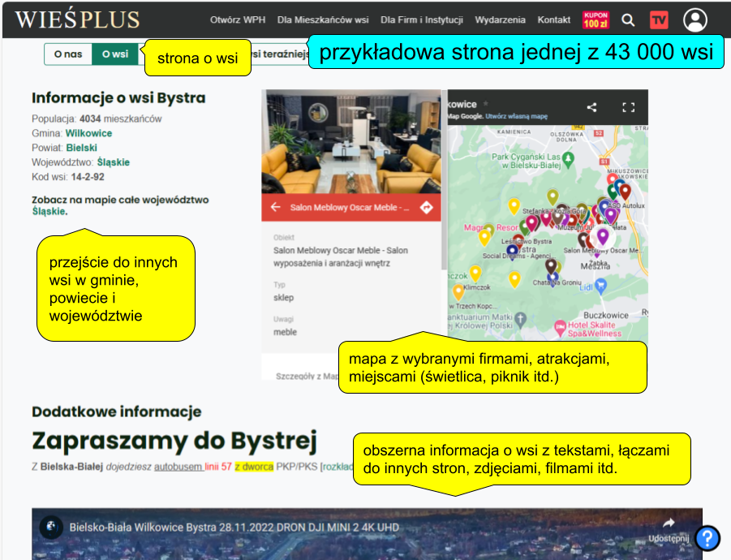Click the Kupon 100 zł badge

[596, 19]
